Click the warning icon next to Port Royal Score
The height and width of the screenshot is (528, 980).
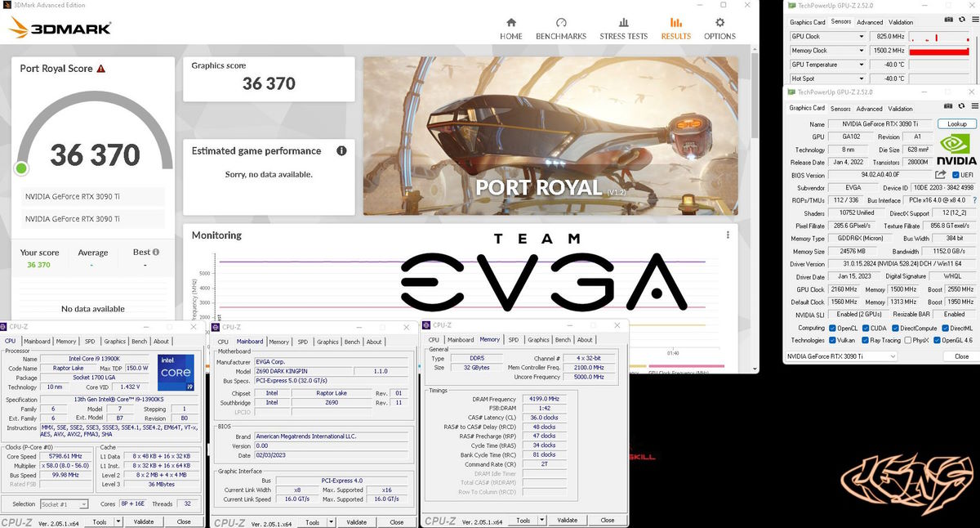point(101,69)
